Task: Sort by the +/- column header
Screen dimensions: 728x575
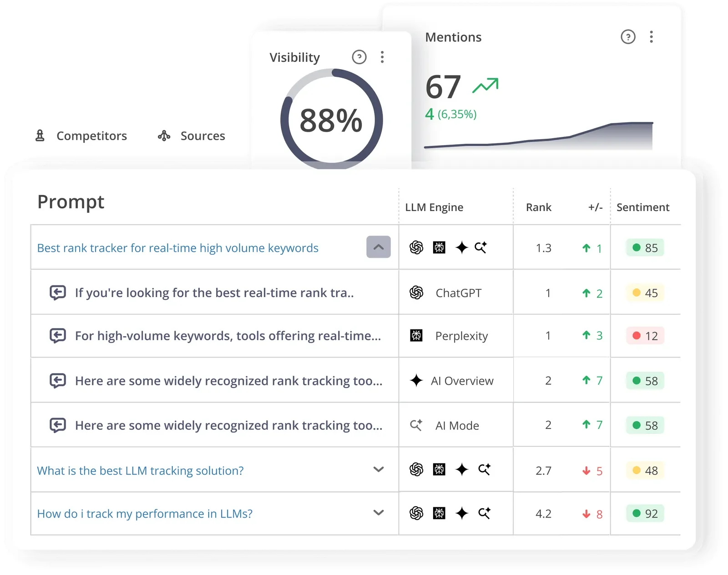Action: 595,207
